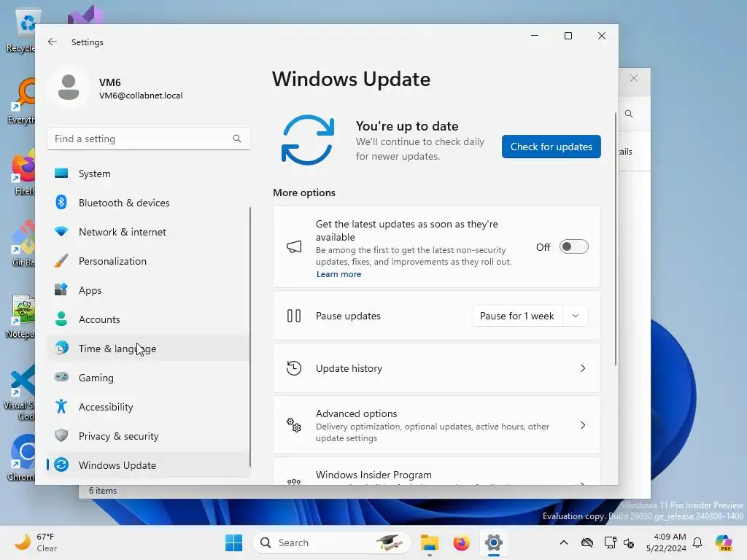Open System settings category
This screenshot has height=560, width=747.
[149, 174]
